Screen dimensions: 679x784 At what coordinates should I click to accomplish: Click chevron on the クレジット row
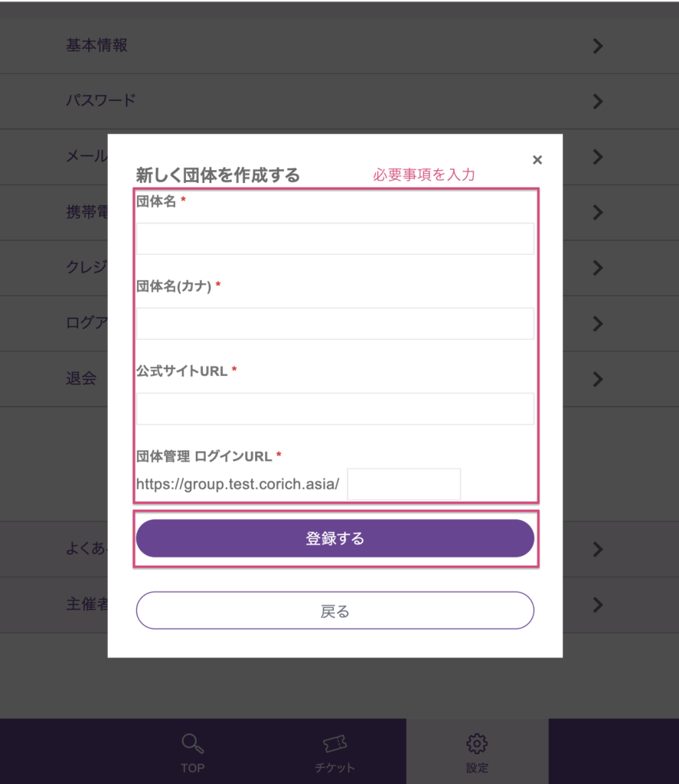(598, 268)
